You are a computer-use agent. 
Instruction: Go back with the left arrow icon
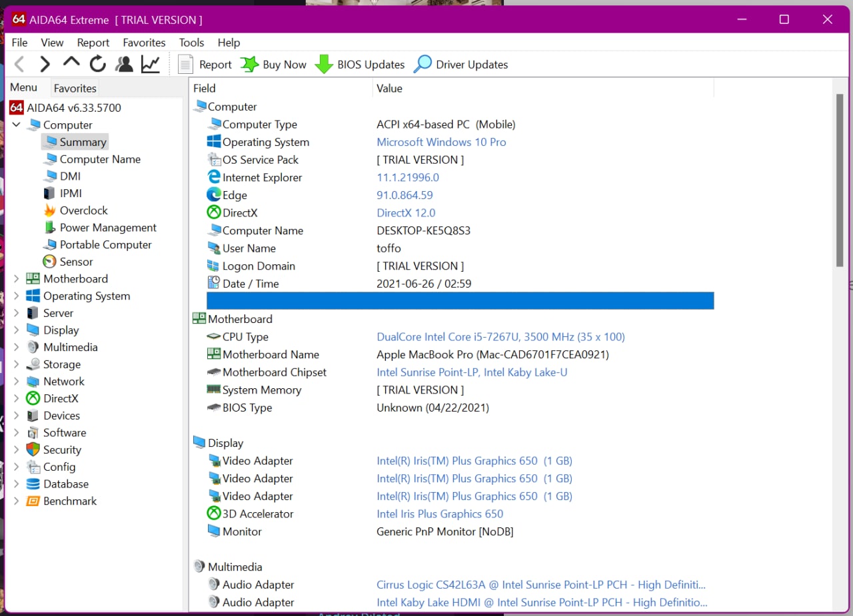[19, 65]
